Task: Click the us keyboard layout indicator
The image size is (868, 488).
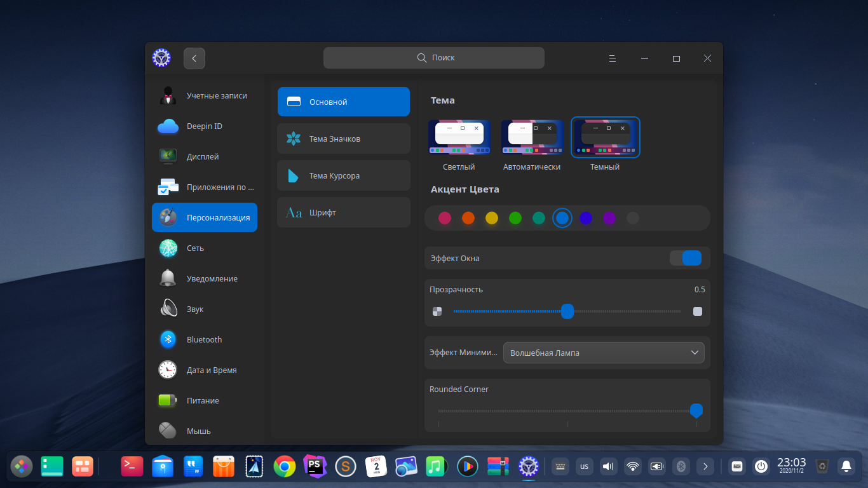Action: click(585, 466)
